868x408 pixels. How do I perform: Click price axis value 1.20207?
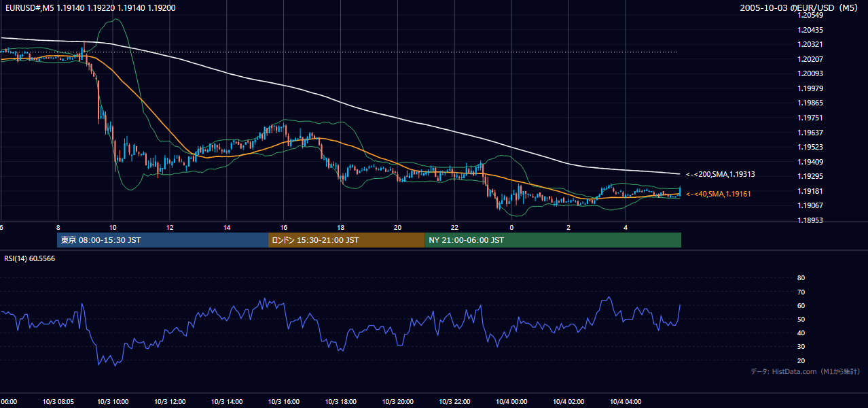point(810,60)
